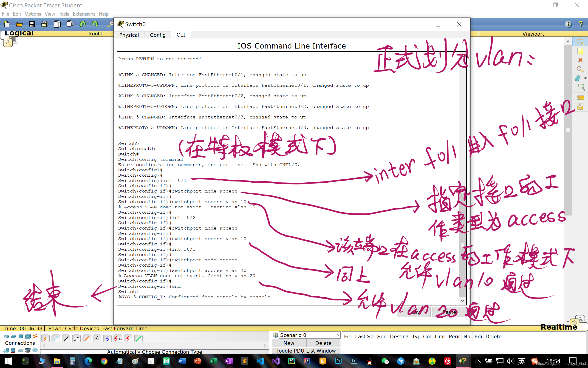Pick the Copper Straight-Through black cable

66,339
